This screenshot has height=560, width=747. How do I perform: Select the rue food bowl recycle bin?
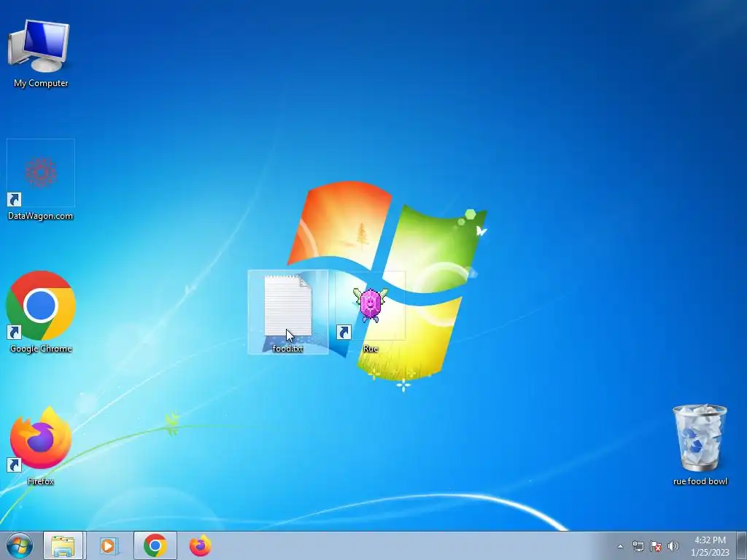(700, 437)
